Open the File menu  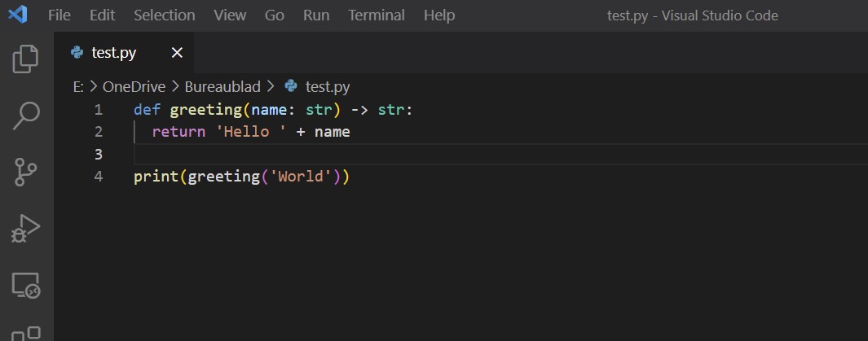[59, 15]
